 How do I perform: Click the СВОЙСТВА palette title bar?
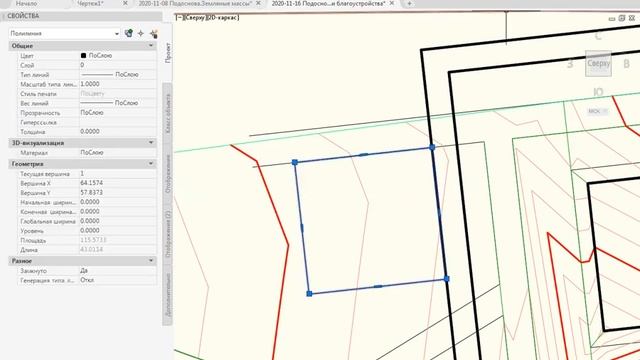[x=82, y=16]
